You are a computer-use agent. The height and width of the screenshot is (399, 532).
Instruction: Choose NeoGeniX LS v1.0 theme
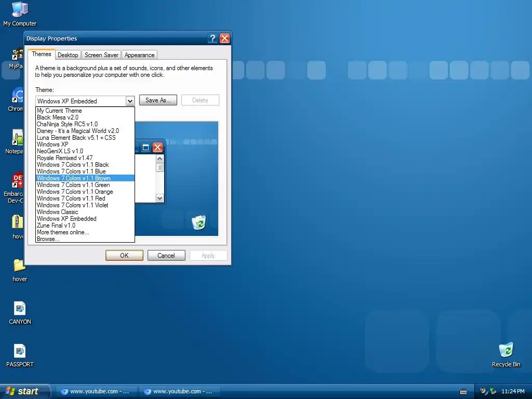(x=85, y=151)
